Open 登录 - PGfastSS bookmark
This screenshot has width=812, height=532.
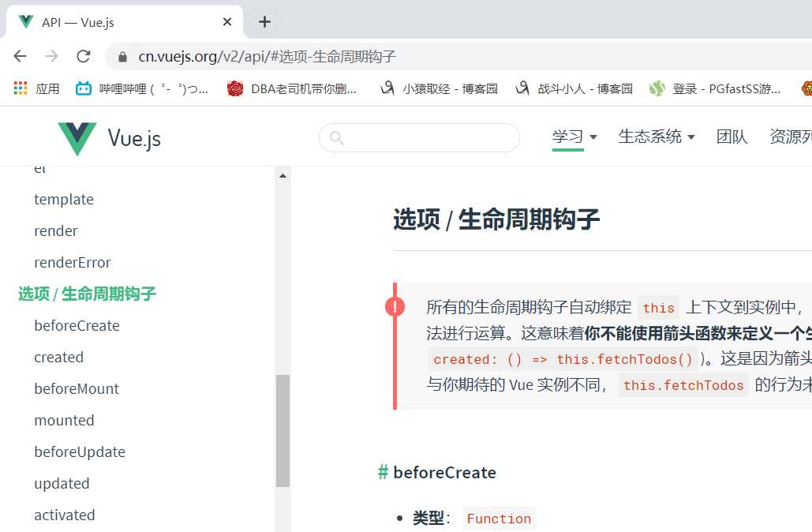(x=715, y=88)
